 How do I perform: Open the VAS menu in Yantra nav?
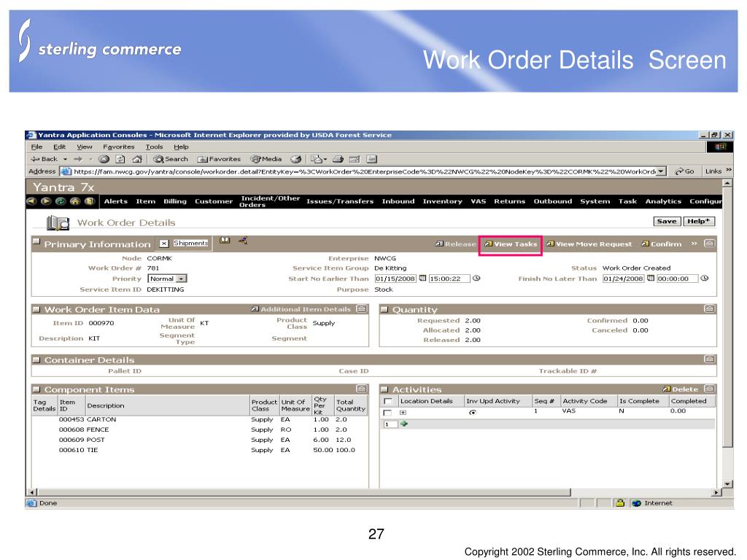[479, 201]
